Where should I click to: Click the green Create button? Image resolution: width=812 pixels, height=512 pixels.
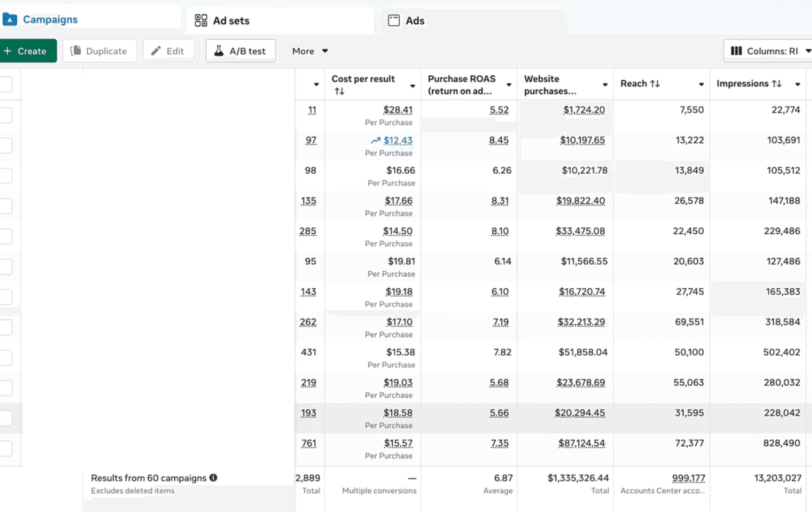[x=28, y=51]
